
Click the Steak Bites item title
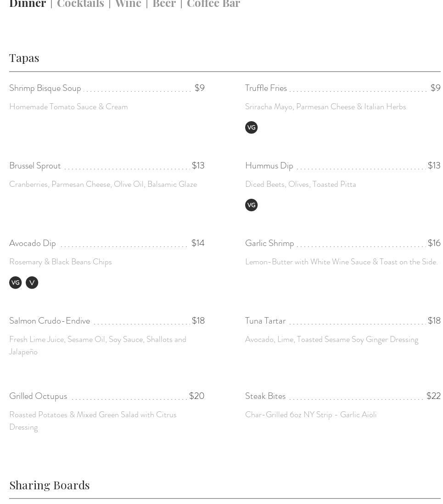(265, 396)
